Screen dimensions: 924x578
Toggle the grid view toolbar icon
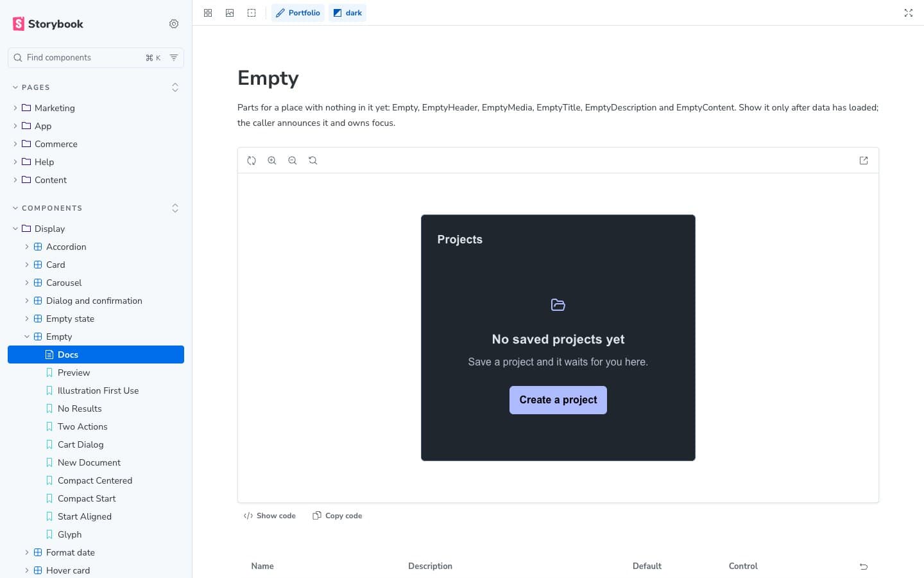[x=208, y=13]
